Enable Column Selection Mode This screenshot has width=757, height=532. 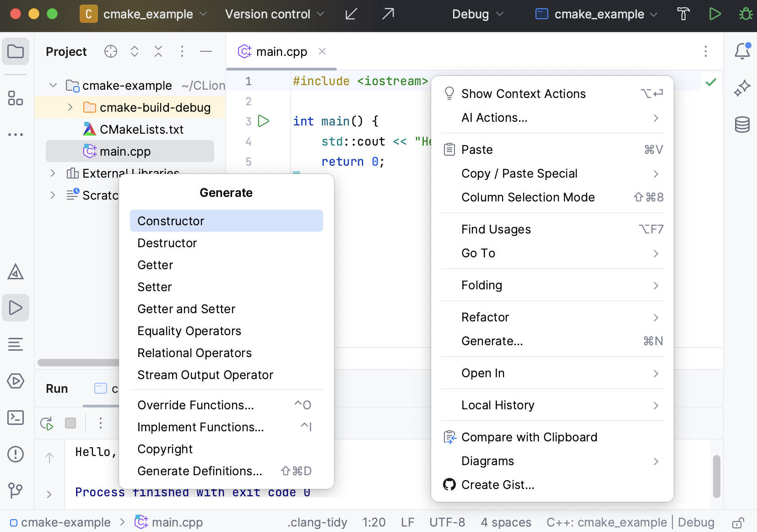(528, 197)
